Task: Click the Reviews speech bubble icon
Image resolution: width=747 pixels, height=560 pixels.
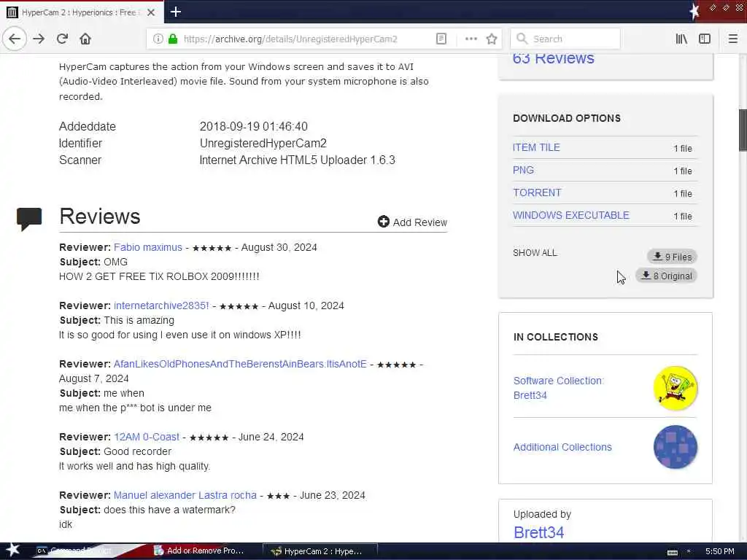Action: (x=29, y=219)
